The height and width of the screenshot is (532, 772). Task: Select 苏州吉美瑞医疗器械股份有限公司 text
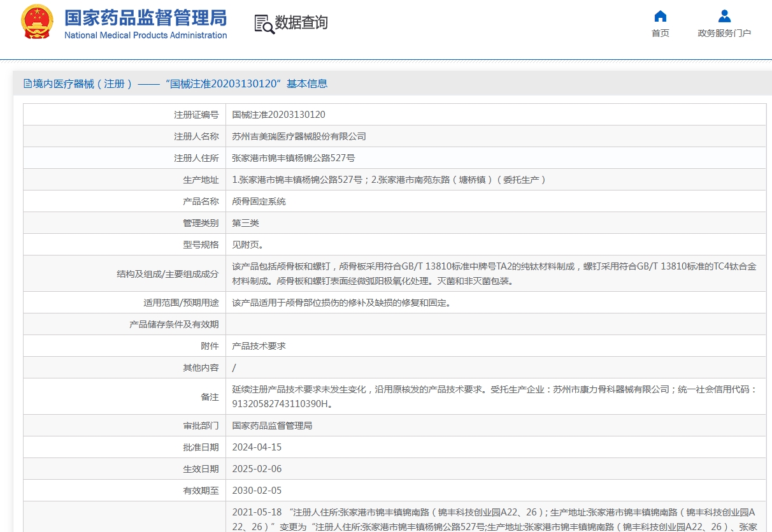(299, 136)
